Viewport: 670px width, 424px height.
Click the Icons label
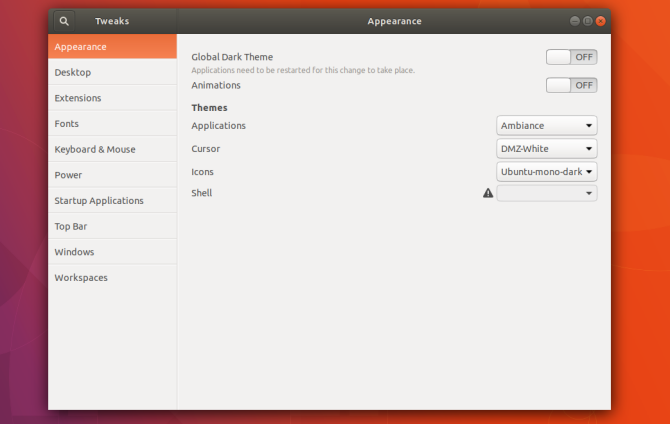pyautogui.click(x=203, y=172)
